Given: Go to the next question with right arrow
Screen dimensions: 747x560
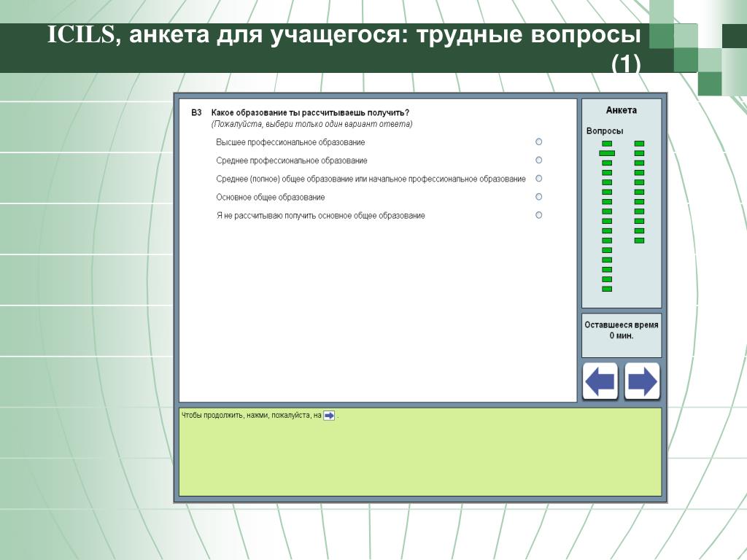Looking at the screenshot, I should tap(642, 381).
